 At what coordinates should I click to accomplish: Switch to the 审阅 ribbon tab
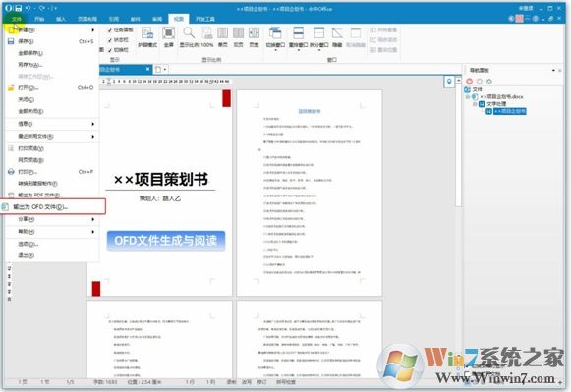click(157, 19)
